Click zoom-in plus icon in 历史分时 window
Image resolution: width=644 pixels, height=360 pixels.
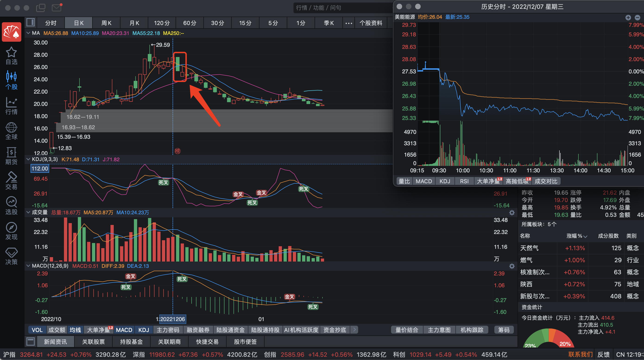click(628, 18)
